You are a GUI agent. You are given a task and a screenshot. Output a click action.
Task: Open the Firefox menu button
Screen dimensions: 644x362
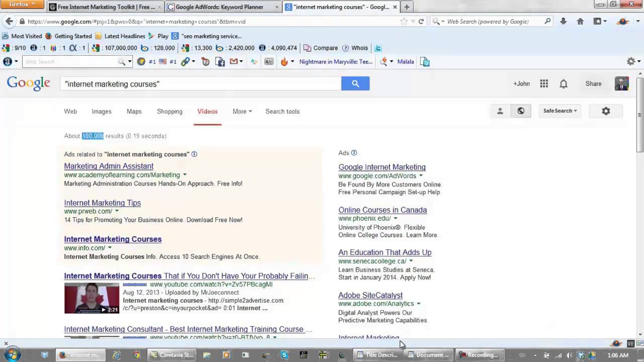click(23, 5)
